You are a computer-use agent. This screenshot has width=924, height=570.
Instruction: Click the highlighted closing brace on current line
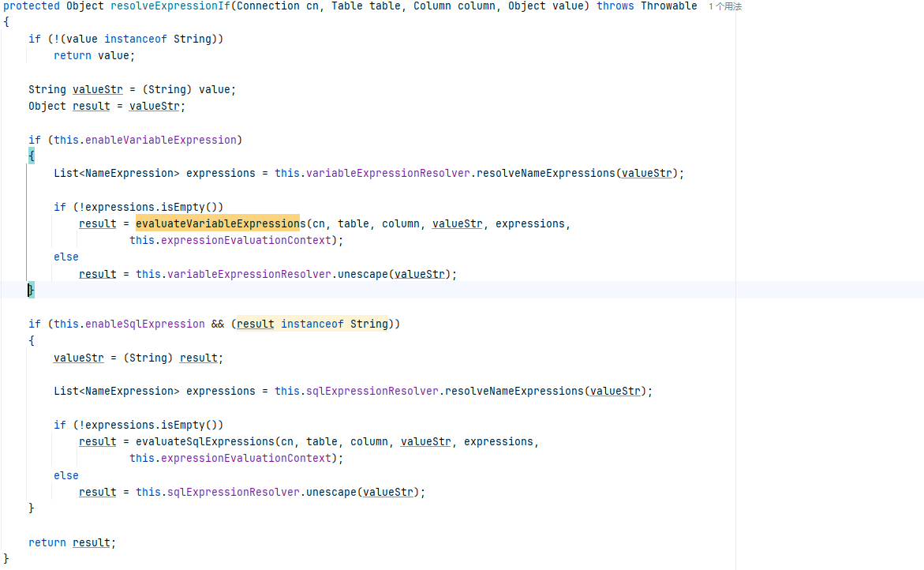coord(32,291)
